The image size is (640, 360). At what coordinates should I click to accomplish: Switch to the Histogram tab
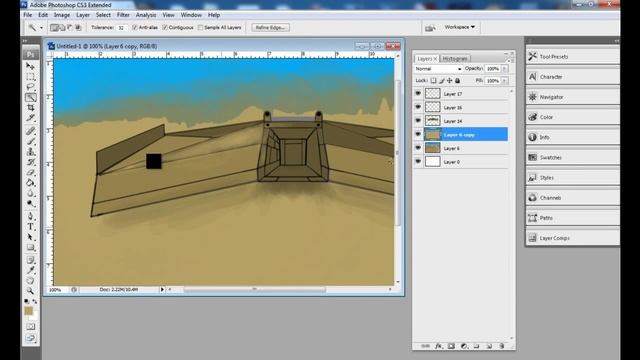coord(455,59)
